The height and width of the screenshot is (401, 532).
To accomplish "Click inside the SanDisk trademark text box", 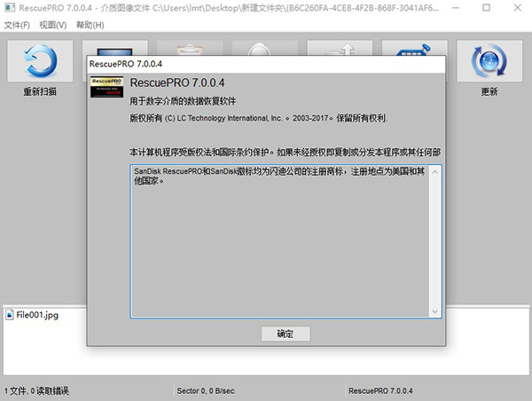I will (x=280, y=241).
